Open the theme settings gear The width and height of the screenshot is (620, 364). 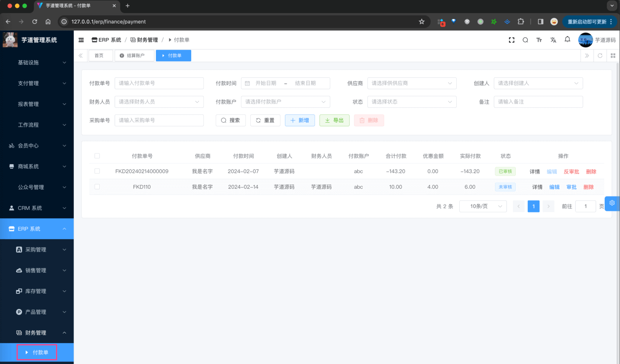coord(612,204)
